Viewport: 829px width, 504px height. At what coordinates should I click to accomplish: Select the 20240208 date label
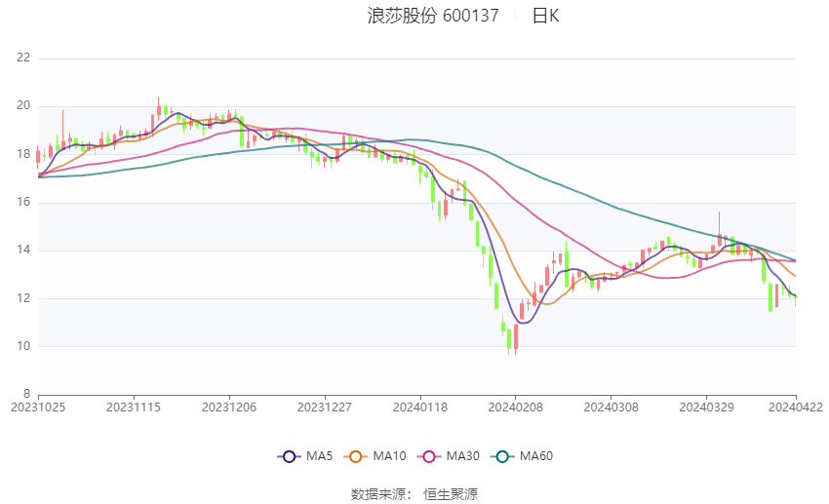(516, 406)
